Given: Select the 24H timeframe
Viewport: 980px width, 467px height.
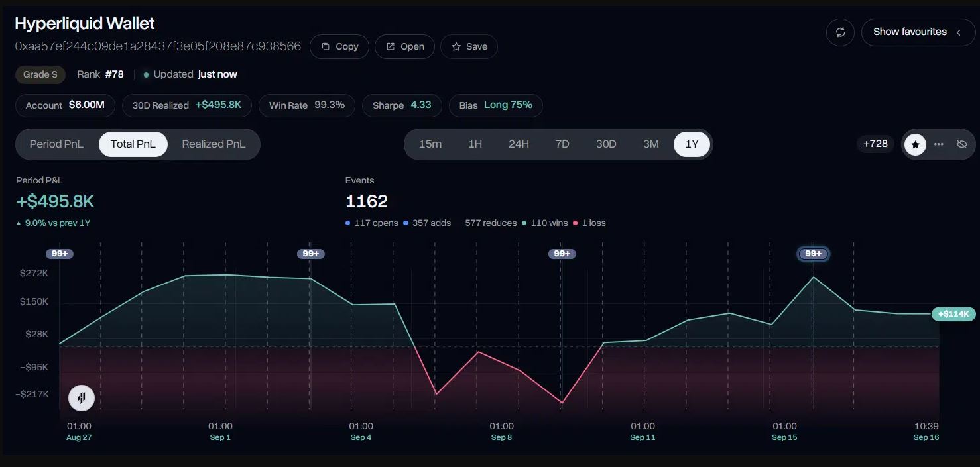Looking at the screenshot, I should [x=519, y=144].
